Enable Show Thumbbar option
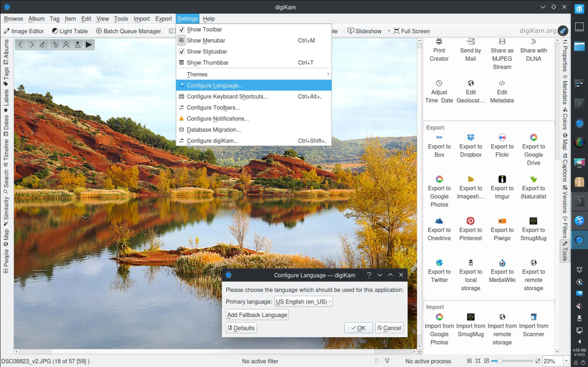The image size is (588, 367). click(207, 62)
